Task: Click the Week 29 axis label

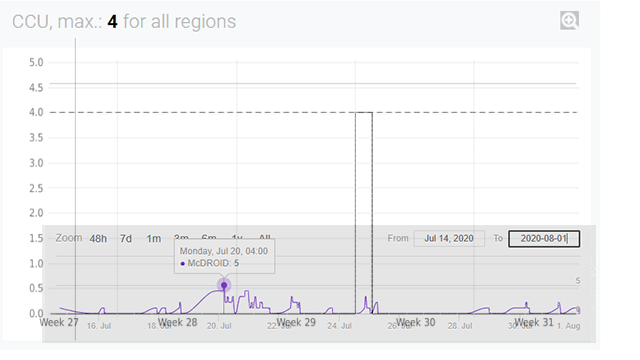Action: (296, 322)
